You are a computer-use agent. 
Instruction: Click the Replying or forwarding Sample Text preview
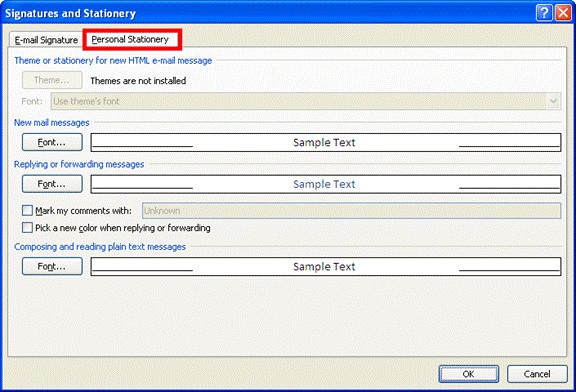(326, 184)
